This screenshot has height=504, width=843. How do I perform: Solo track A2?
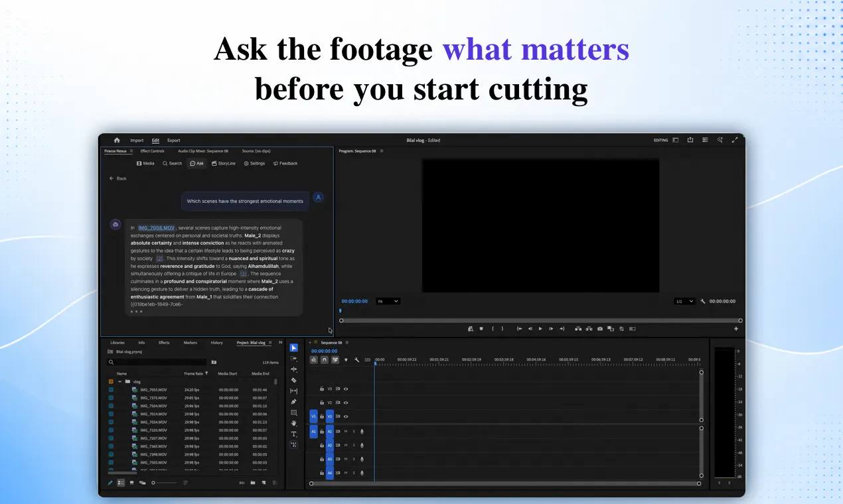tap(354, 445)
